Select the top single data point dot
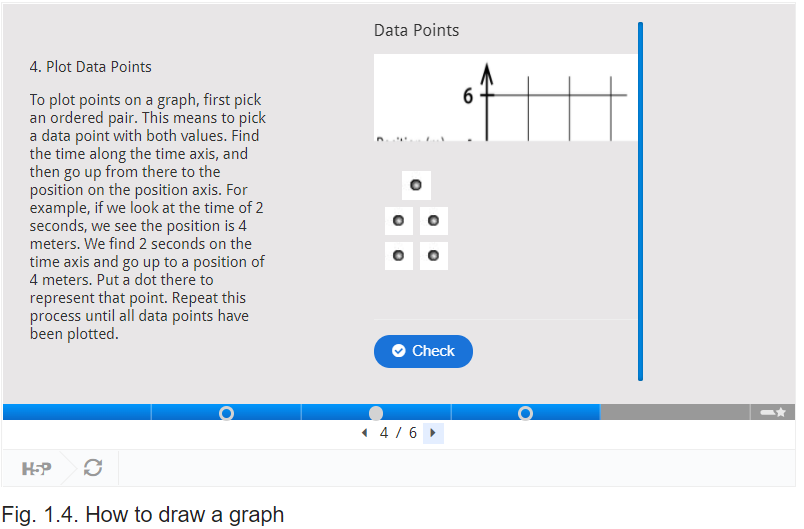The width and height of the screenshot is (804, 529). (x=416, y=185)
